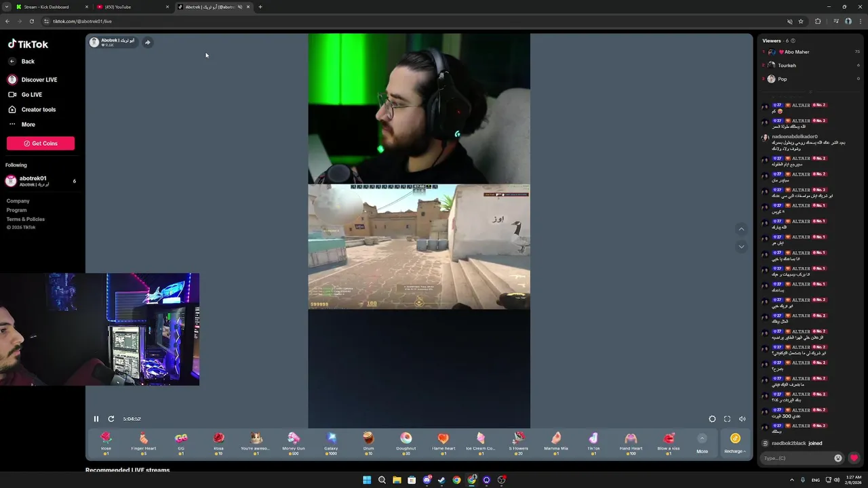Open viewers info help icon
868x488 pixels.
(x=793, y=41)
